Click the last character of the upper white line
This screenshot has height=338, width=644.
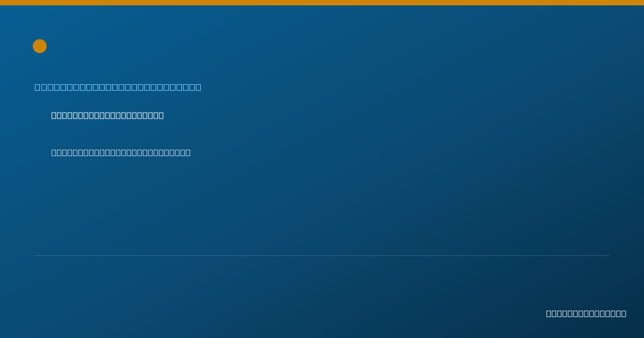click(x=161, y=115)
